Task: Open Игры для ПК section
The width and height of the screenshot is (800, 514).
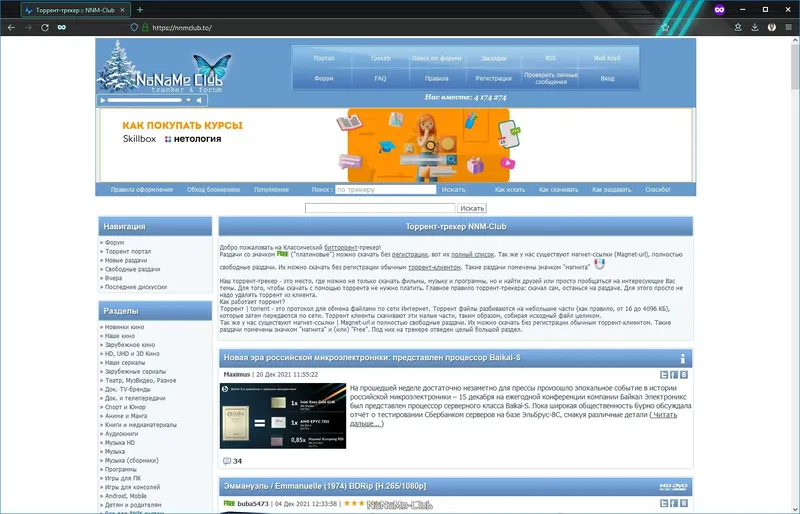Action: tap(122, 478)
